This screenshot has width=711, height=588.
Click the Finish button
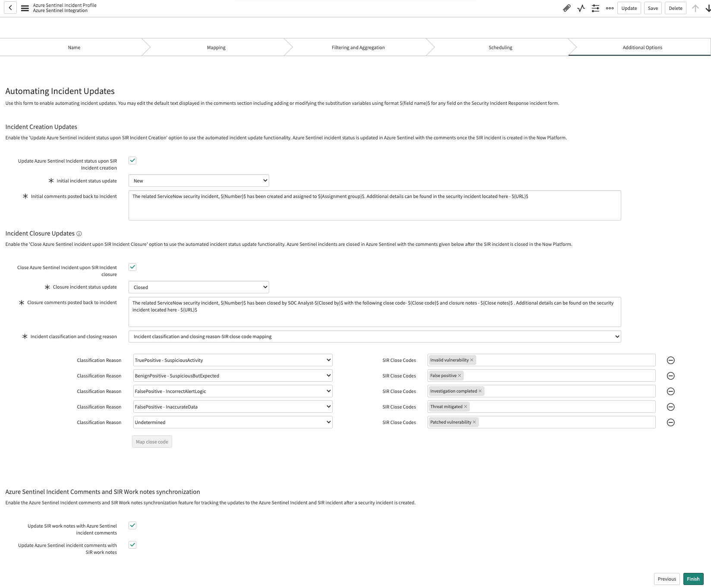pos(693,579)
